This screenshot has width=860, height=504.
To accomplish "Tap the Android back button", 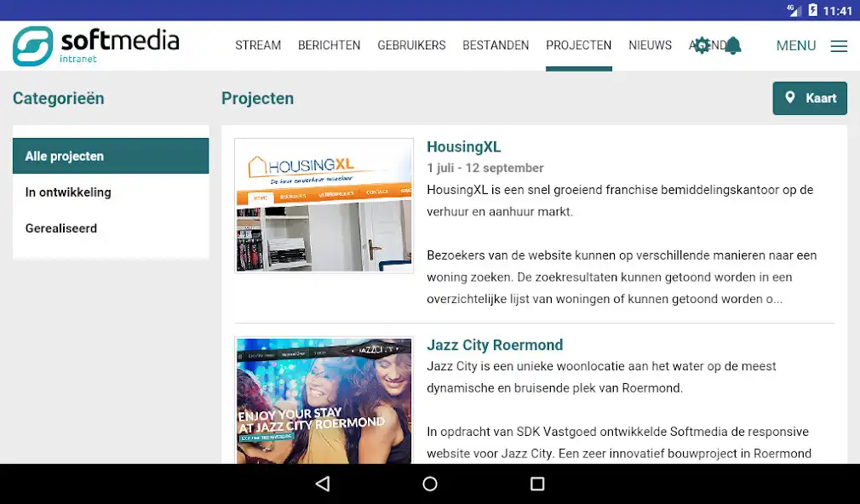I will tap(323, 484).
